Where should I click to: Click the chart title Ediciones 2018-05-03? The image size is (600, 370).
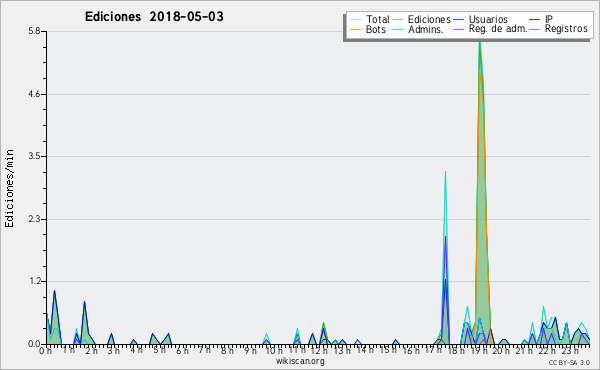point(154,17)
